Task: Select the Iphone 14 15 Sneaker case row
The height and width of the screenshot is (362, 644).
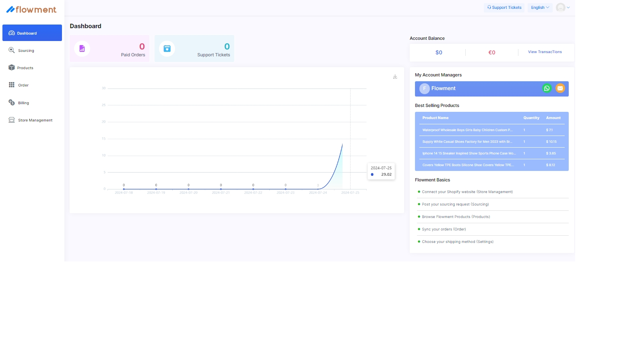Action: tap(492, 153)
